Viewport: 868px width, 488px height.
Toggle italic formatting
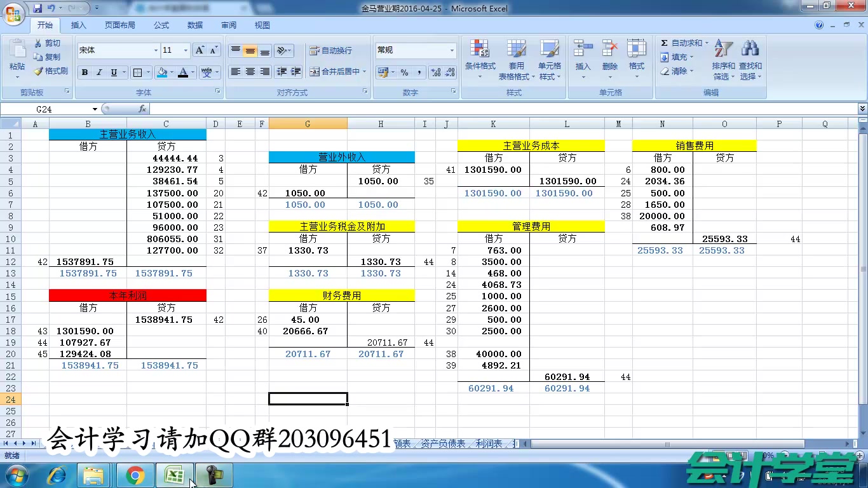tap(99, 72)
